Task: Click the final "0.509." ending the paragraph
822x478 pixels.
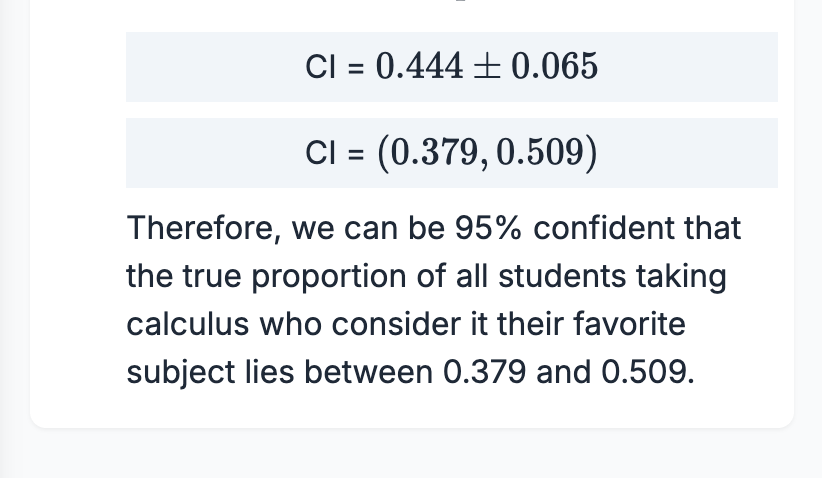Action: (x=646, y=372)
